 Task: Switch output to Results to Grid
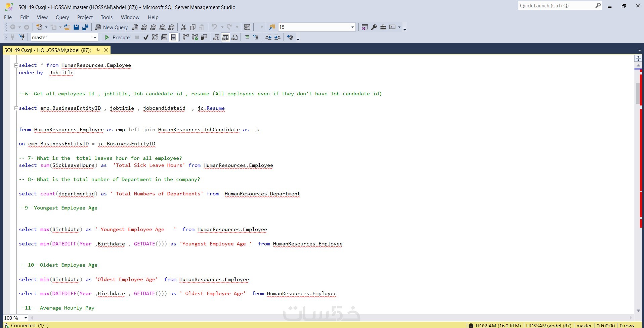(x=225, y=37)
